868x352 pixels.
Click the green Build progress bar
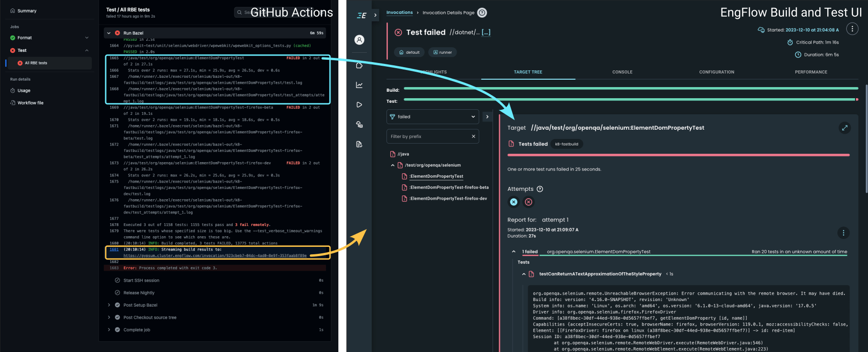[631, 88]
